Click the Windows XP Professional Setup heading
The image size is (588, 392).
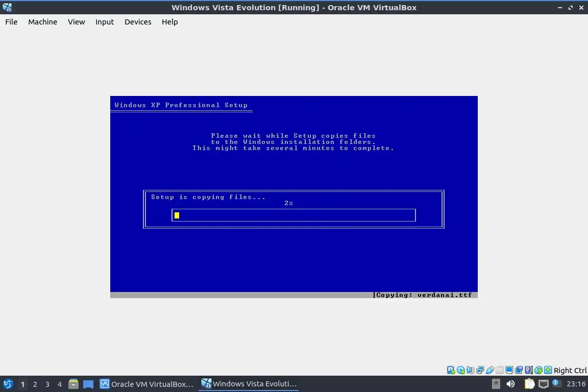pos(181,105)
